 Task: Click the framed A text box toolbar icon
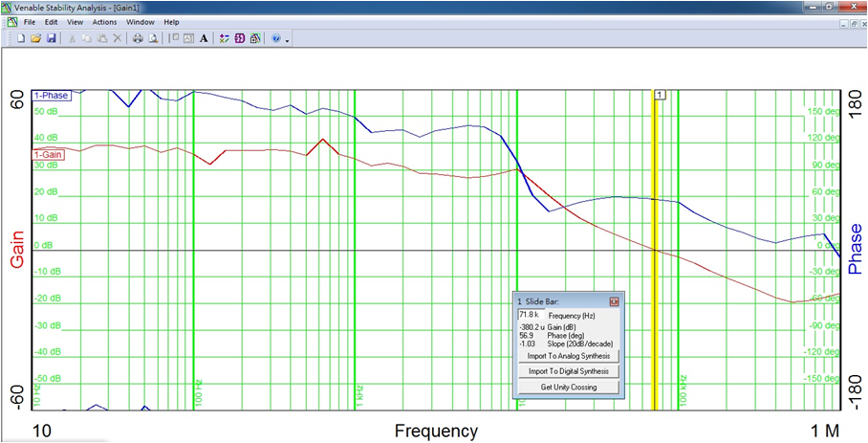tap(188, 39)
